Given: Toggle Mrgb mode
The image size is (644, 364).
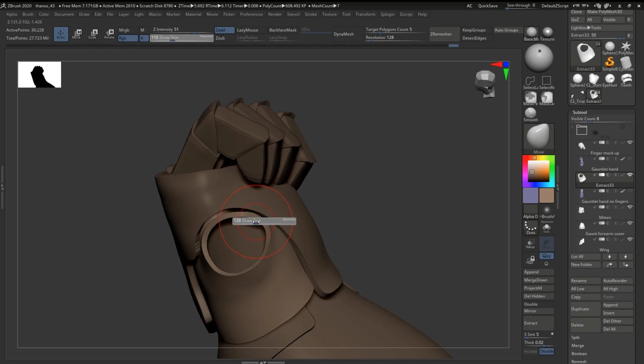Looking at the screenshot, I should 128,30.
